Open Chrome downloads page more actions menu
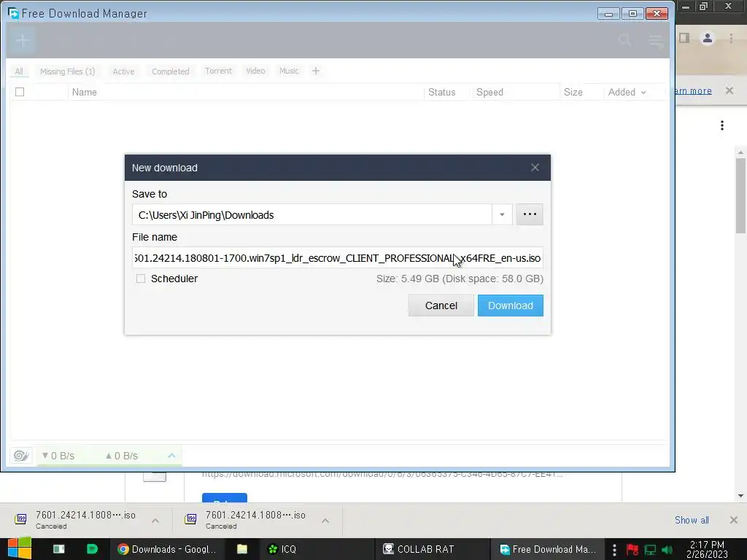The image size is (747, 560). click(722, 125)
